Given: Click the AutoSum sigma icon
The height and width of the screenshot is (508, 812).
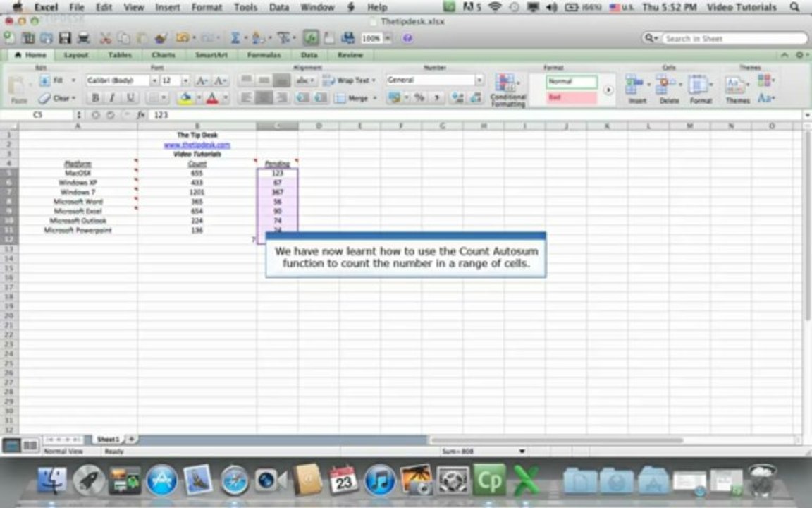Looking at the screenshot, I should tap(235, 38).
